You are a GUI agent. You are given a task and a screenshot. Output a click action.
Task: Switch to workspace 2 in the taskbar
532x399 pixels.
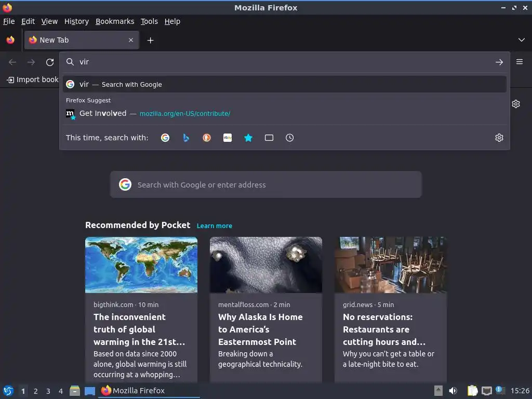pos(36,391)
